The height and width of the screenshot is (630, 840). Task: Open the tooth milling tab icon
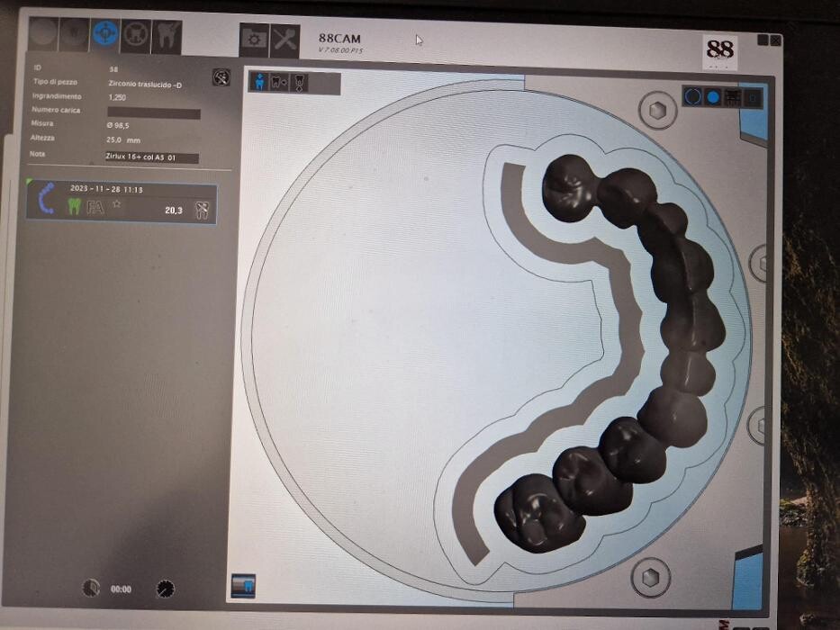click(x=167, y=35)
